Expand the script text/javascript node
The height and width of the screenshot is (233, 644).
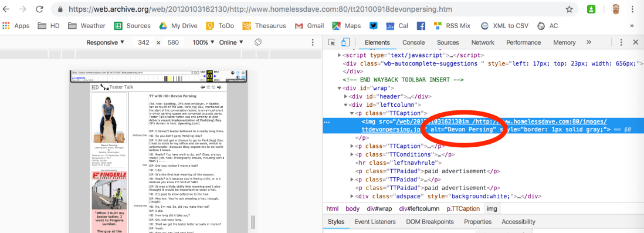339,55
